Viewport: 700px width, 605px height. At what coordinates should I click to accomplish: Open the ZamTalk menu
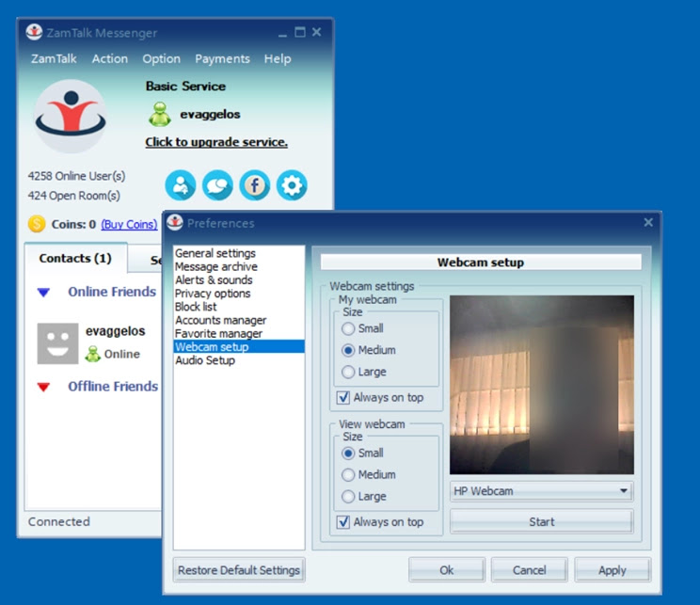[54, 58]
